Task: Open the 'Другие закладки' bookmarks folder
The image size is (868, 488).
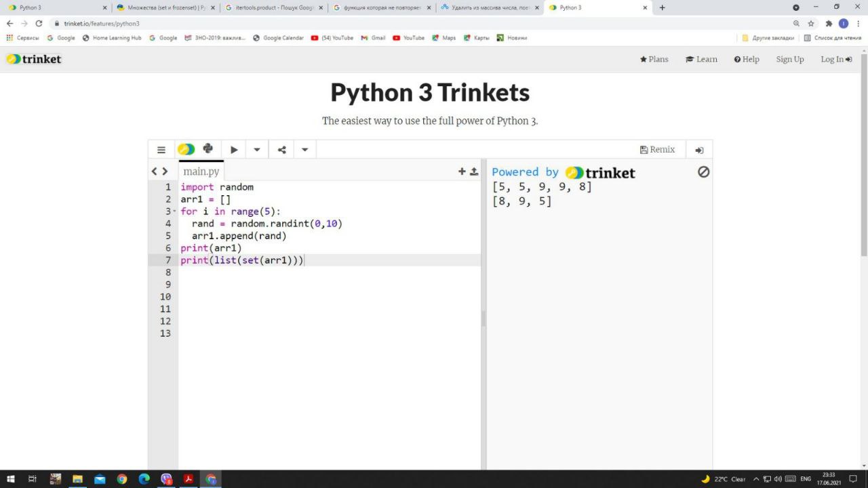Action: [767, 38]
